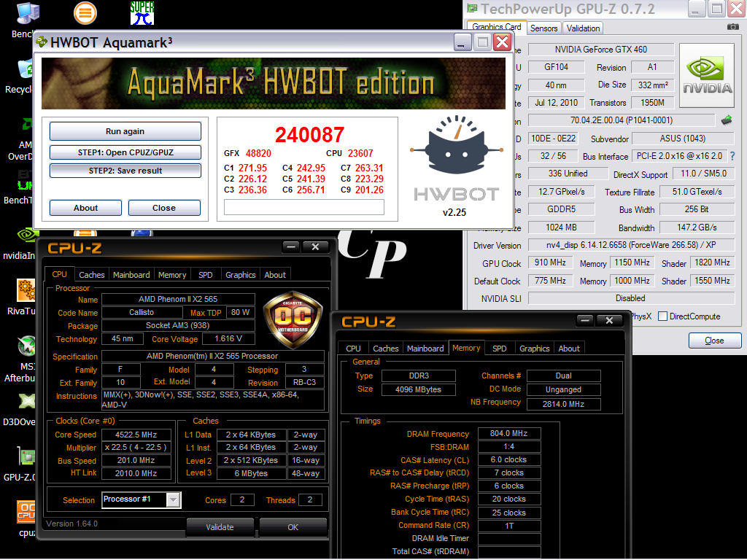Screen dimensions: 747x560
Task: Open the SPD tab in left CPU-Z window
Action: pyautogui.click(x=205, y=275)
